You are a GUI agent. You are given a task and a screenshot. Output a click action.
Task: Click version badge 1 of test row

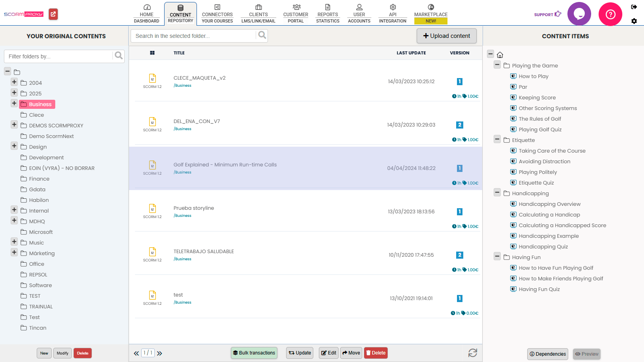(x=460, y=299)
